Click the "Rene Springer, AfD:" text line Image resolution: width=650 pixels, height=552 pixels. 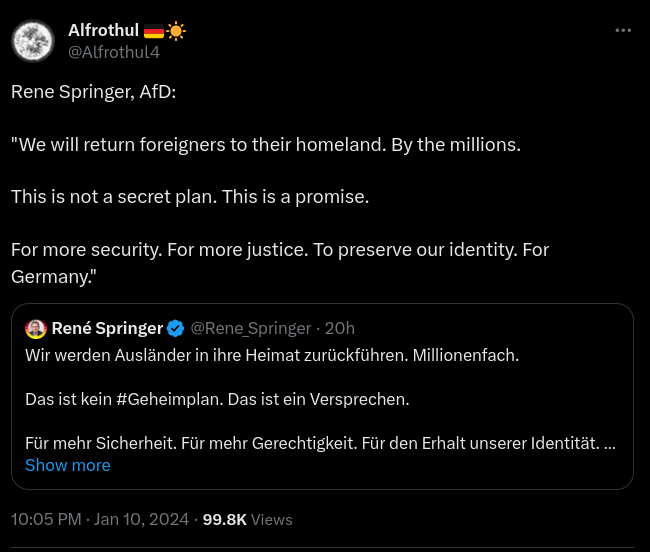(x=94, y=92)
